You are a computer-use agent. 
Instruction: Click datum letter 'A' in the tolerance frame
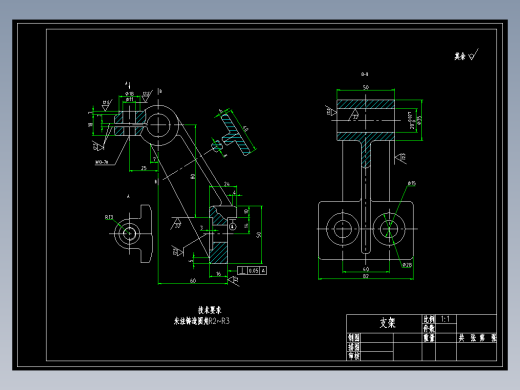coord(263,271)
